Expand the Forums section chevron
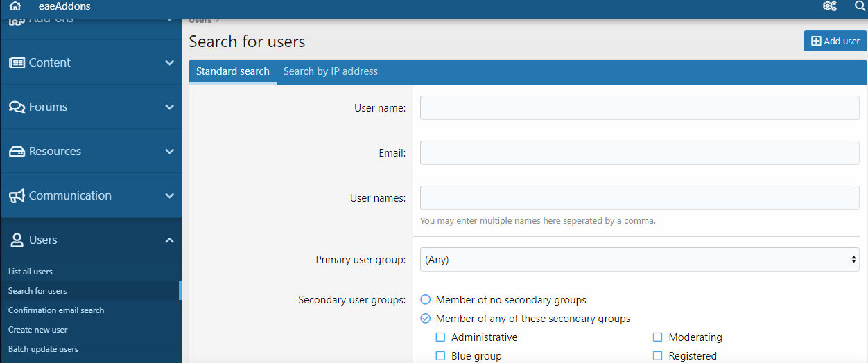Image resolution: width=868 pixels, height=363 pixels. (x=169, y=107)
